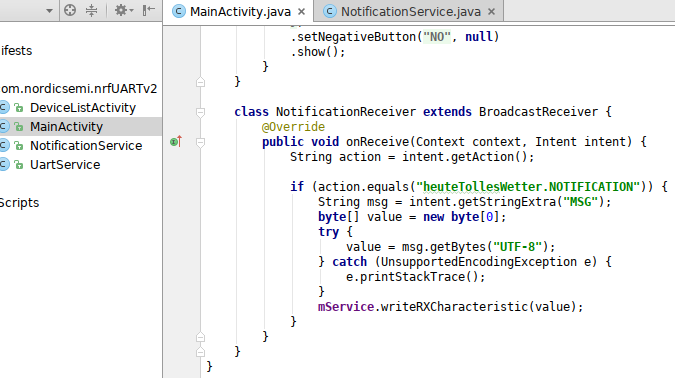Switch to the MainActivity.java tab

(x=240, y=12)
